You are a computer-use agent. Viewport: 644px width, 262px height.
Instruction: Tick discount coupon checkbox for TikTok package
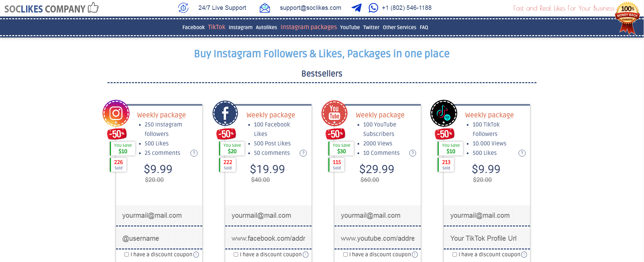(x=455, y=254)
